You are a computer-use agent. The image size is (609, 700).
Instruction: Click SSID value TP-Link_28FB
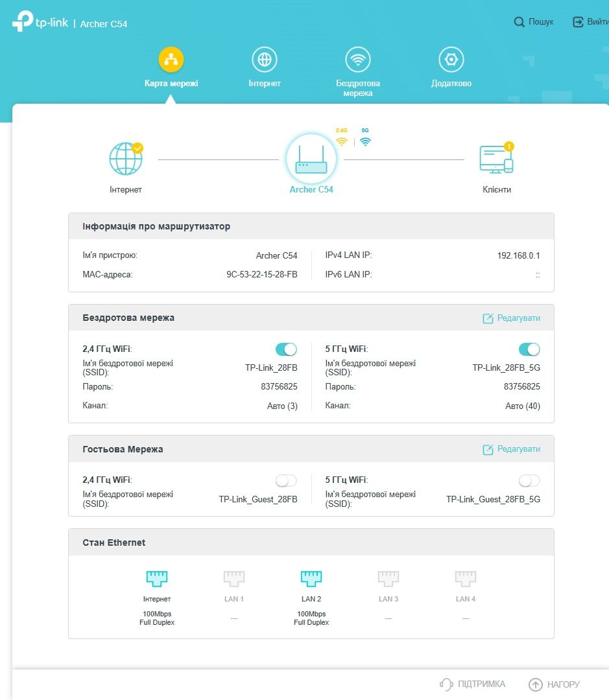271,368
